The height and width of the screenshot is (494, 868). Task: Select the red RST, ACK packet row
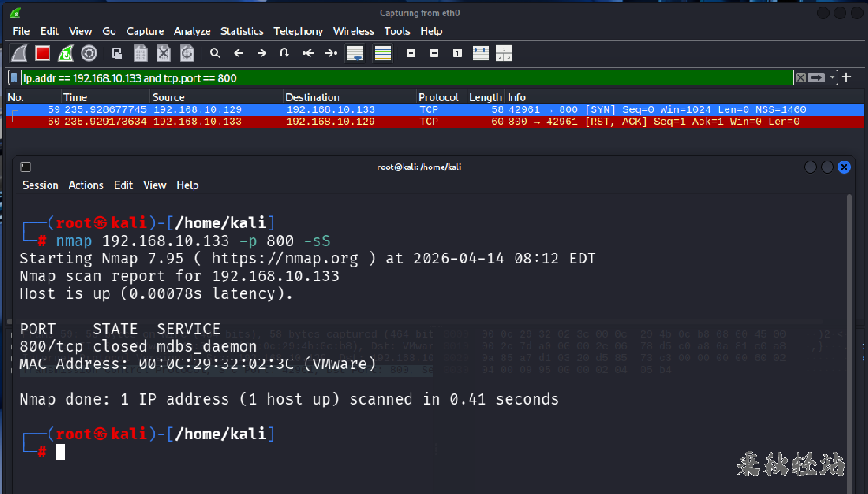434,122
